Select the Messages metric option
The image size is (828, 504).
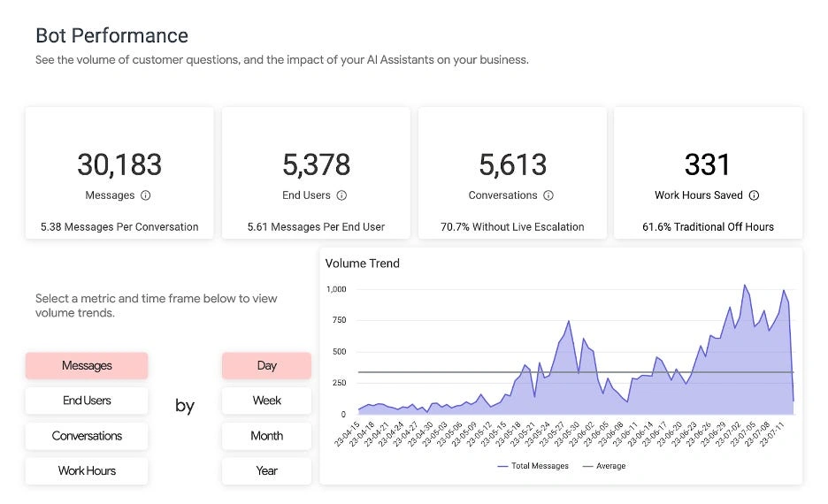[87, 365]
